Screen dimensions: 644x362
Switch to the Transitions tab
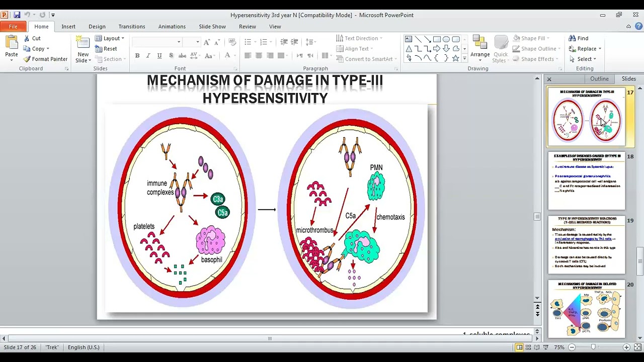pyautogui.click(x=132, y=27)
